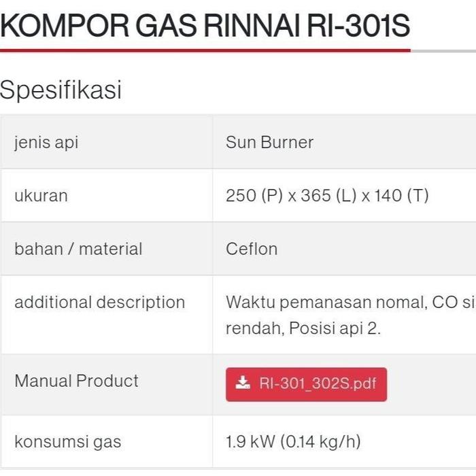
Task: Click the bahan / material label
Action: pyautogui.click(x=78, y=249)
